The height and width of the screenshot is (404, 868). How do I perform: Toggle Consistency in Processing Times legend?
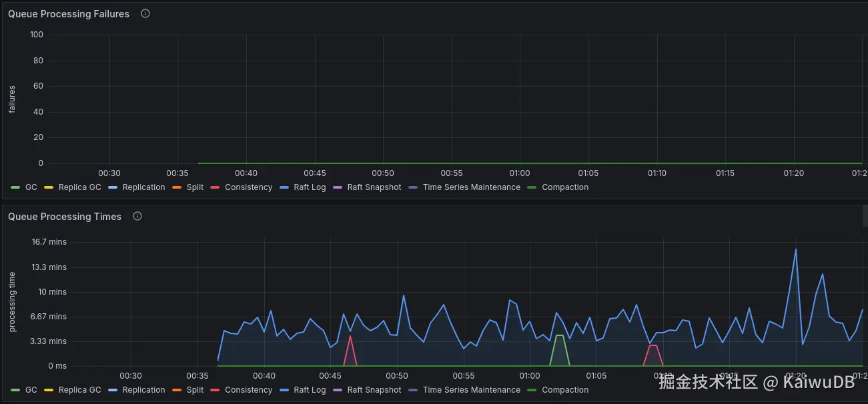click(x=242, y=390)
